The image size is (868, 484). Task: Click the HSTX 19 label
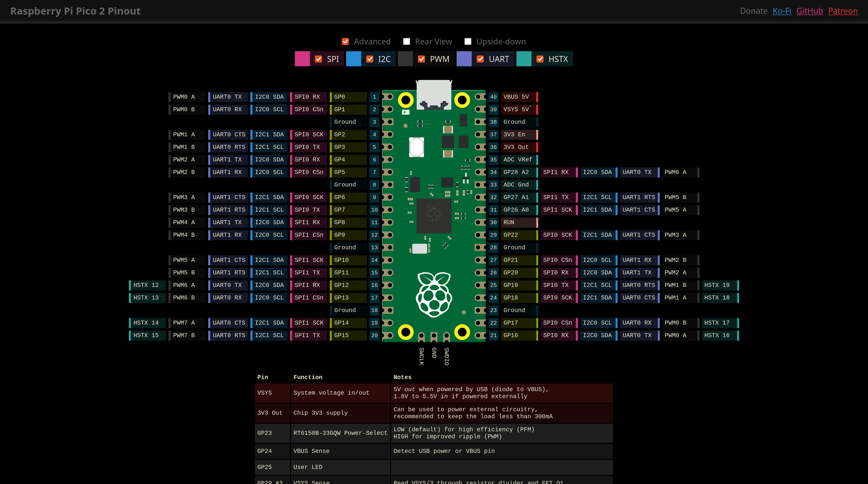[x=720, y=285]
